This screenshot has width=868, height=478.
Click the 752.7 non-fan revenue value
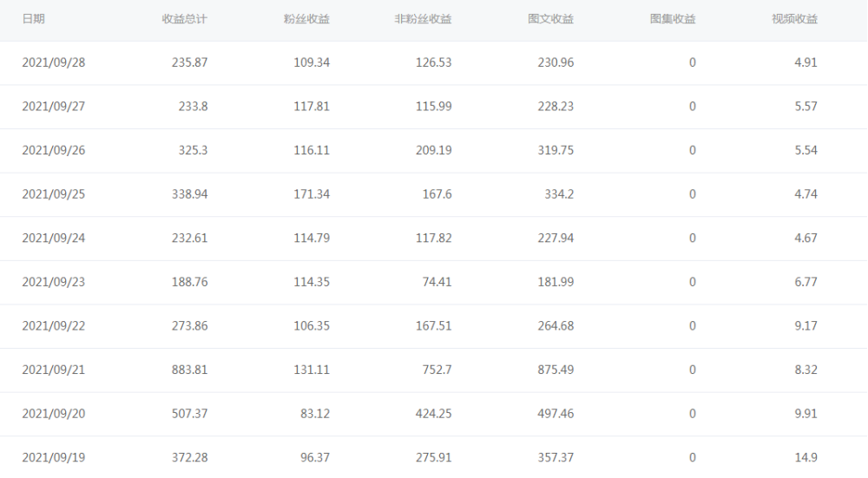tap(434, 370)
